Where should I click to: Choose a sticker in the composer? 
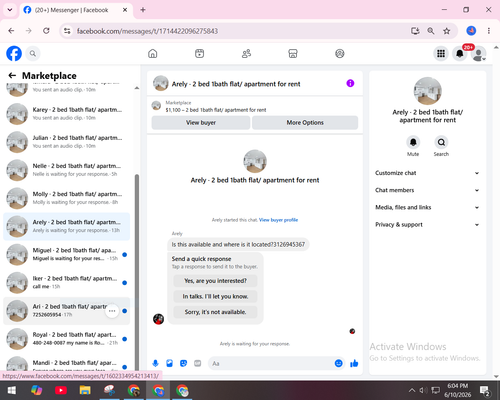pos(183,363)
